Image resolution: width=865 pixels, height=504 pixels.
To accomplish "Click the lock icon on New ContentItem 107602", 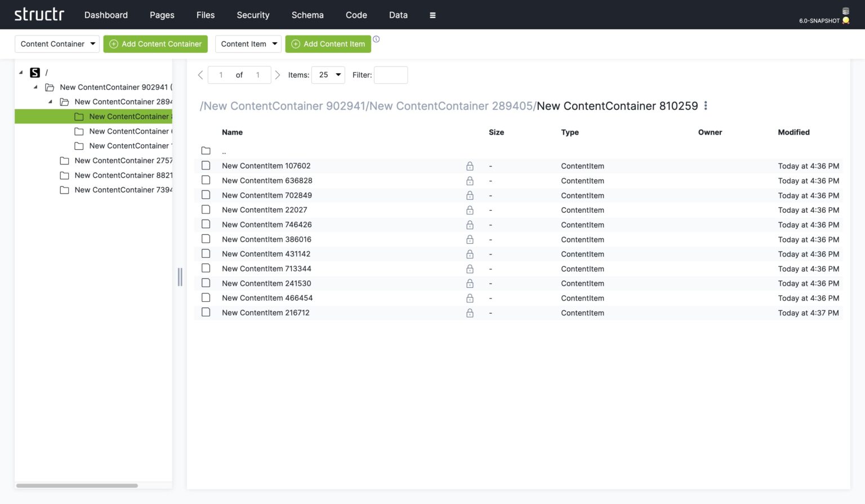I will pos(470,166).
